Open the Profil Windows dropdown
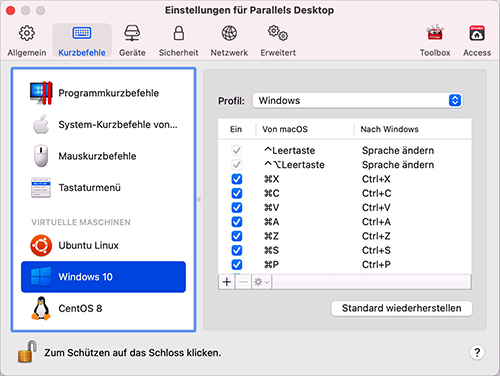This screenshot has width=500, height=376. click(357, 100)
